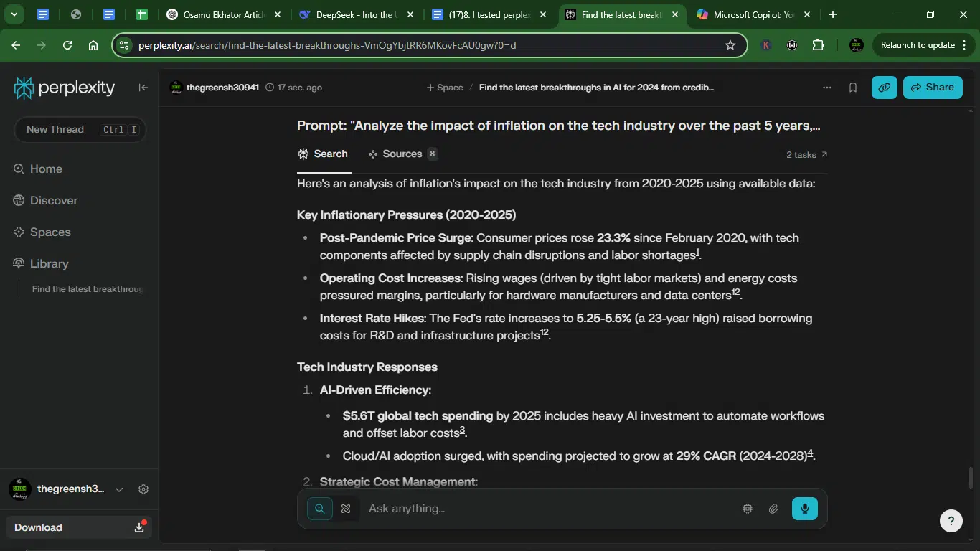The width and height of the screenshot is (980, 551).
Task: Open Spaces in the sidebar
Action: (42, 232)
